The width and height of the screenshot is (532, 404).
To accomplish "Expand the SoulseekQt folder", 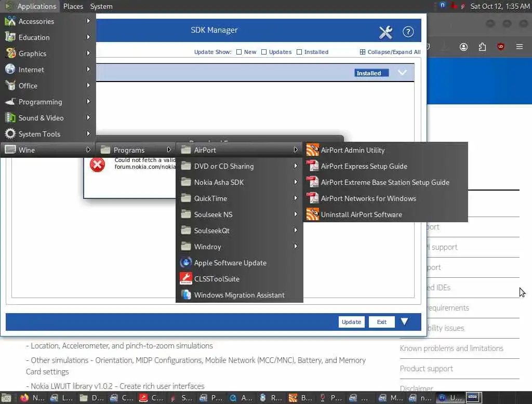I will (239, 231).
